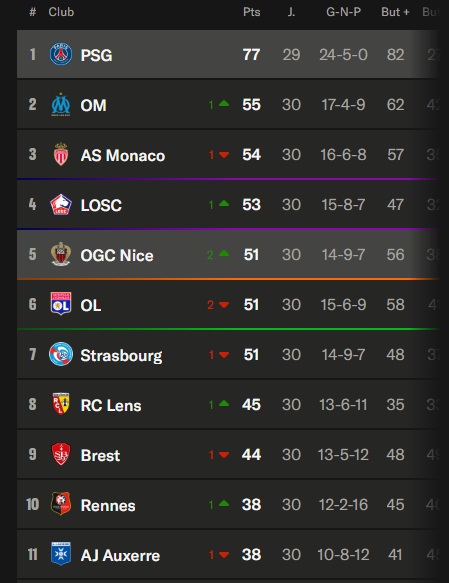The image size is (449, 583).
Task: Click the Club column header
Action: 61,12
